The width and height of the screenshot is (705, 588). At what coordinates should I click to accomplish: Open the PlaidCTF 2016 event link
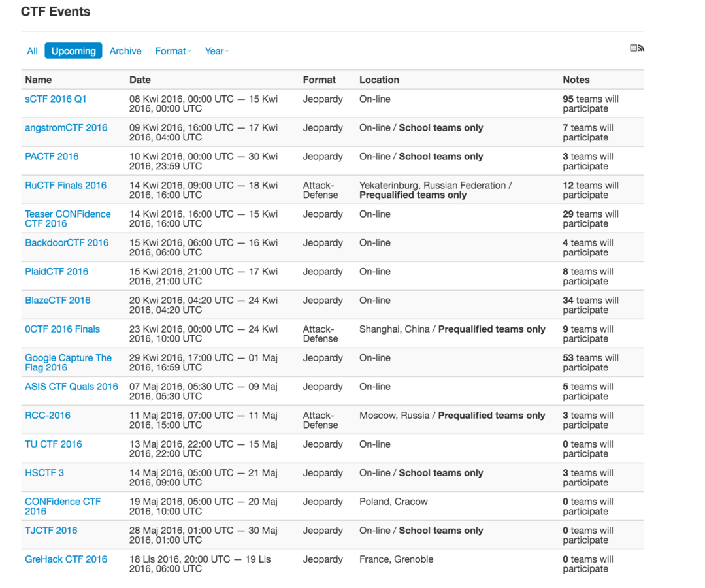pyautogui.click(x=57, y=272)
